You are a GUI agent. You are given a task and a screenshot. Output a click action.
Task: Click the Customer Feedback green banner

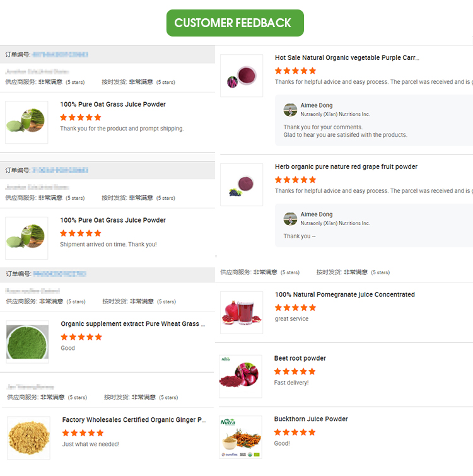235,23
